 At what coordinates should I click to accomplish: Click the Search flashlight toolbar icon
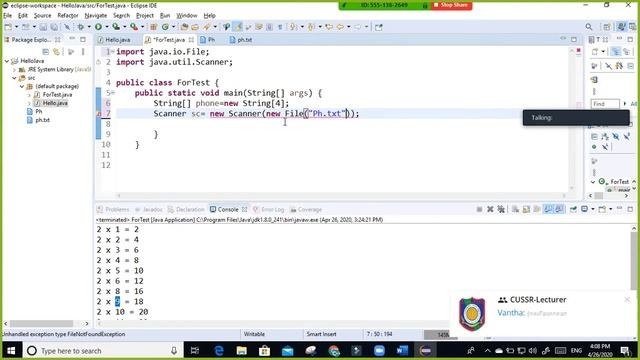pos(207,27)
